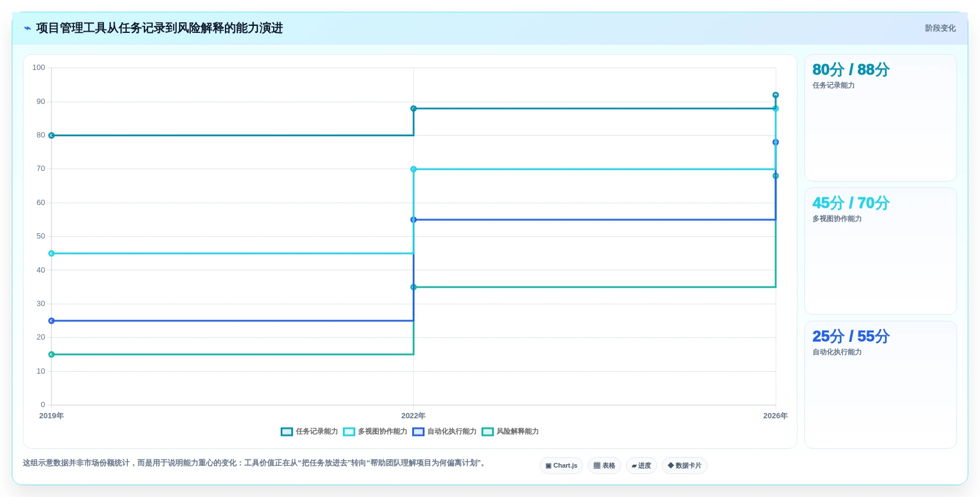Click the 自动化执行能力 point at 2019年 (25)

click(52, 321)
